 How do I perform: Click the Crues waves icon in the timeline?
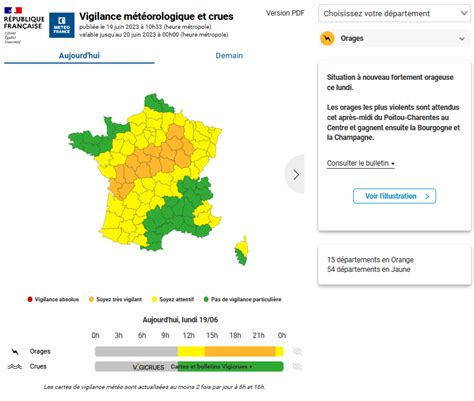(15, 366)
